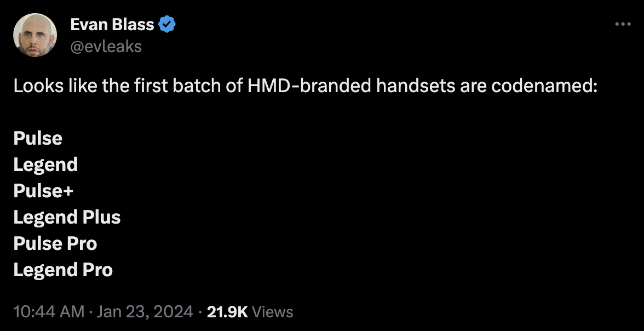Click the bold Legend codename line
Screen dimensions: 644x331
pyautogui.click(x=45, y=164)
